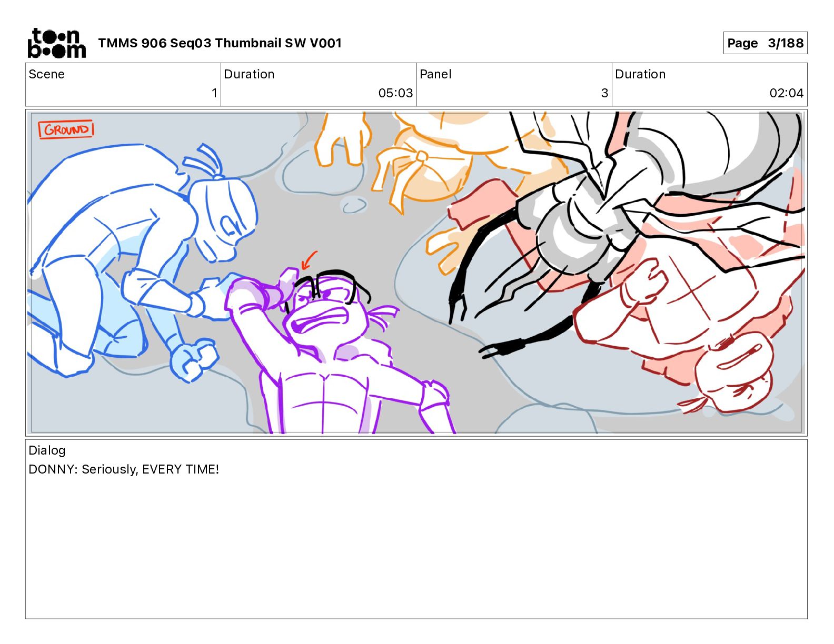Click the panel number value '3'

point(604,93)
